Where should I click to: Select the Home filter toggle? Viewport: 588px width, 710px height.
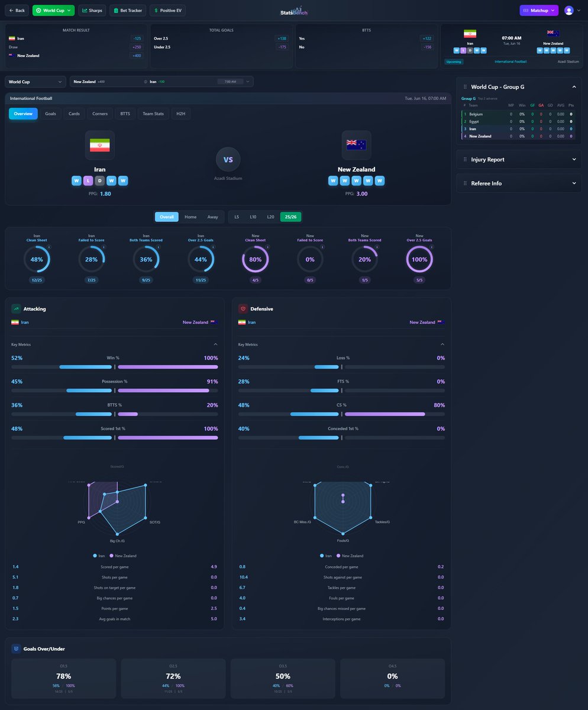[x=190, y=217]
